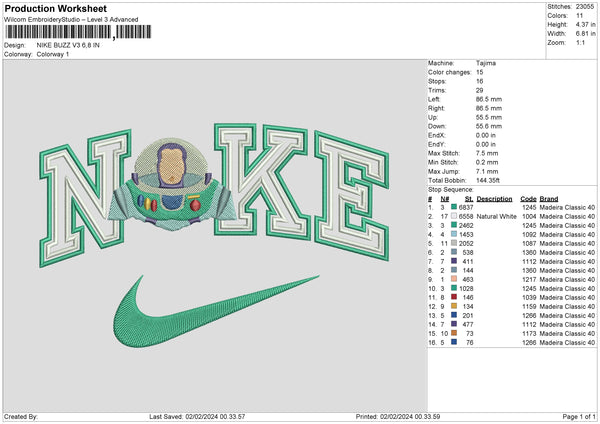Screen dimensions: 600x424
Task: Click the underlined 'St.' column header
Action: [x=469, y=199]
